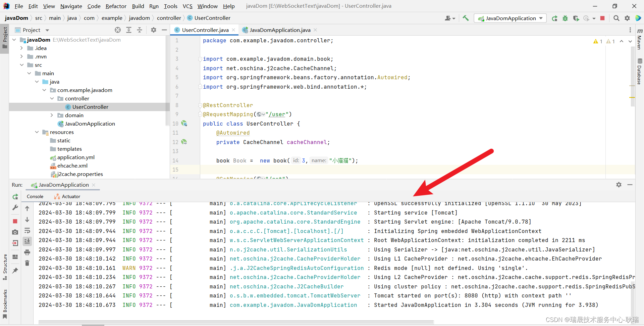Toggle Soft-Wrap in console

pos(27,231)
